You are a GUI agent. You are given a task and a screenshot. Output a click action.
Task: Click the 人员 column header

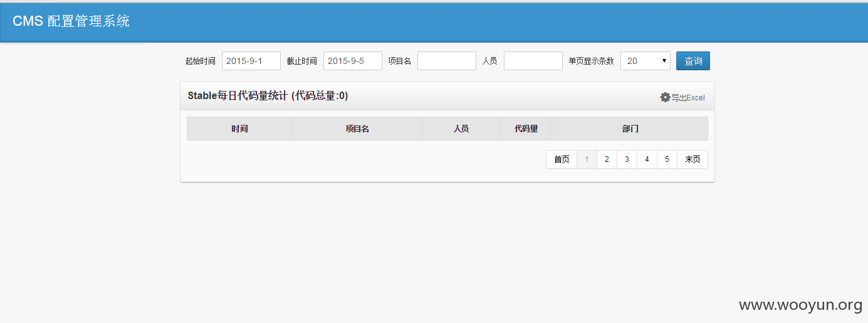point(461,129)
